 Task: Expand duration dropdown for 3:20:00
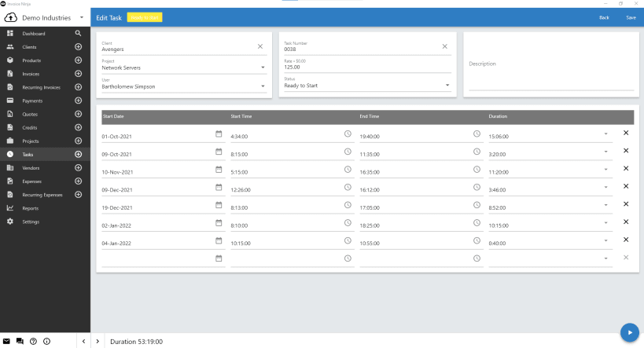click(x=605, y=152)
